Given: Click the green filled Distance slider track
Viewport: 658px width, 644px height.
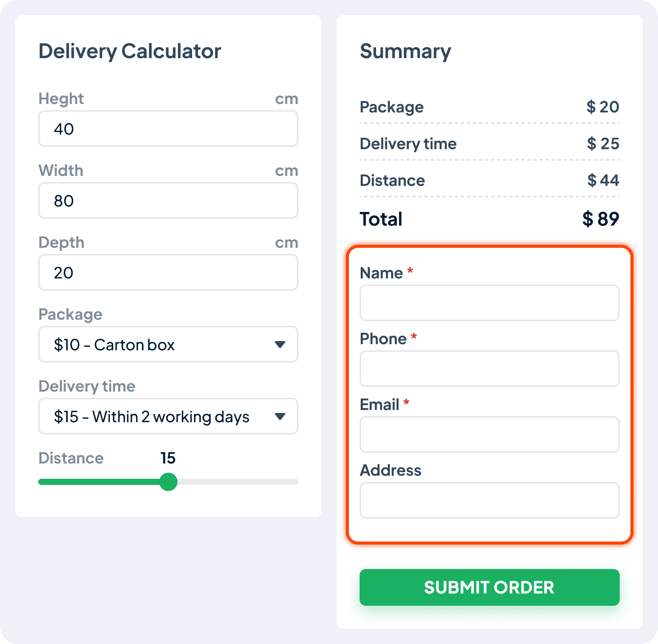Looking at the screenshot, I should (99, 482).
